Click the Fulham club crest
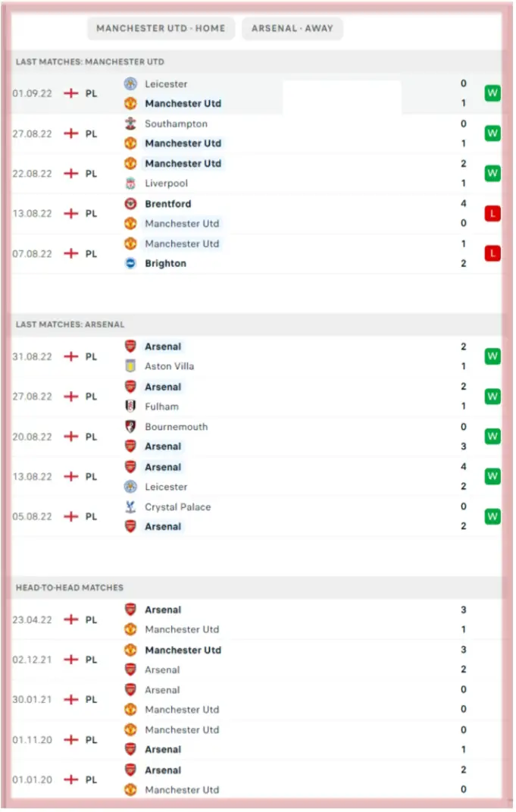516x812 pixels. (x=130, y=406)
